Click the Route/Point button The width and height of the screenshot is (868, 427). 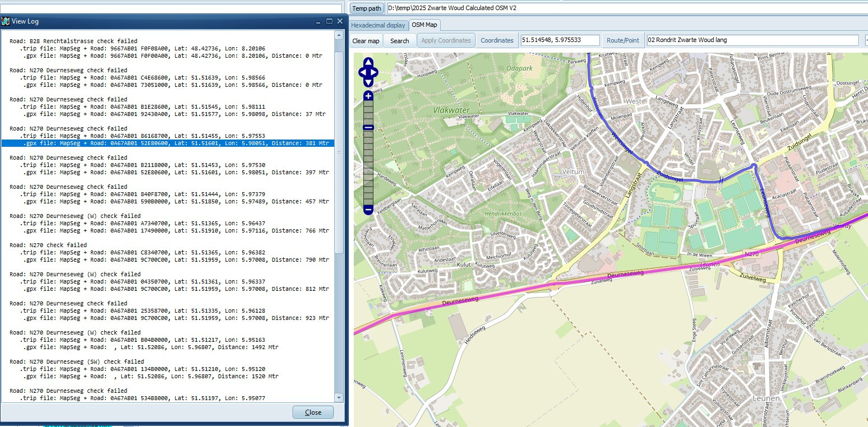(x=623, y=40)
